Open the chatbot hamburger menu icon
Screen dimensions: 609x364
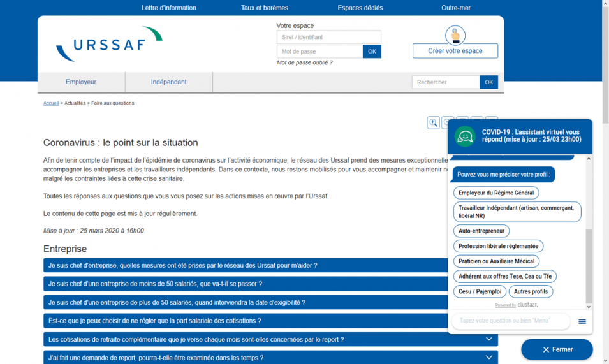coord(582,322)
